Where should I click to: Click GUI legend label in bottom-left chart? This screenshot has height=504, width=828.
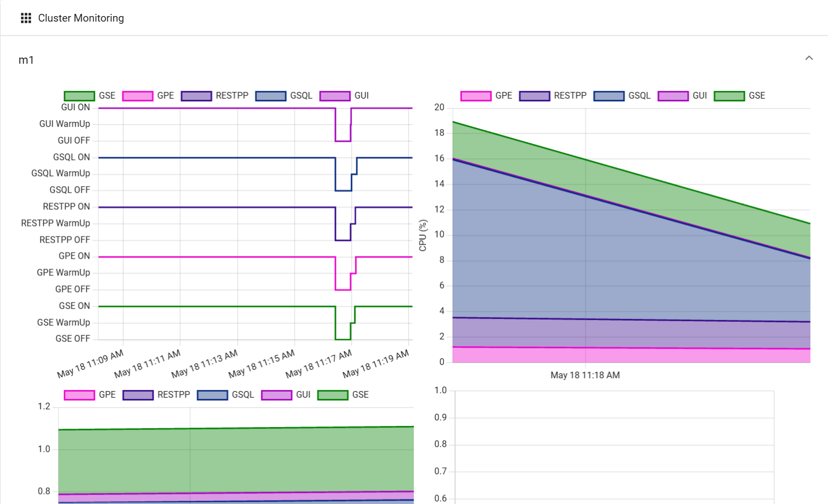tap(304, 395)
